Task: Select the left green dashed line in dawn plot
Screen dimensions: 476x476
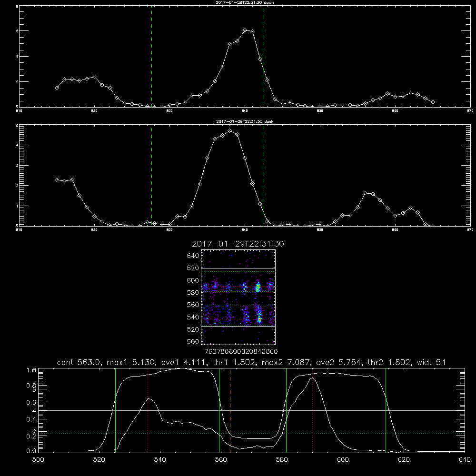Action: [151, 57]
